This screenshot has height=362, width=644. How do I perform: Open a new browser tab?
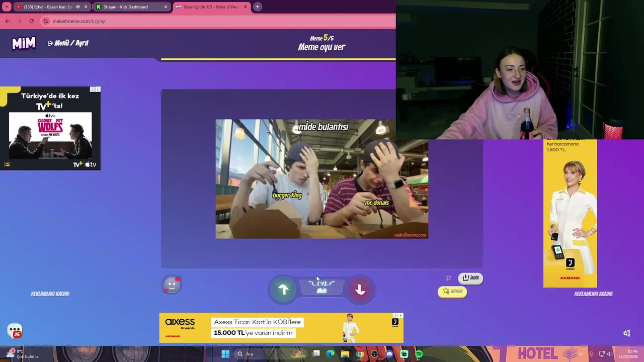[257, 7]
